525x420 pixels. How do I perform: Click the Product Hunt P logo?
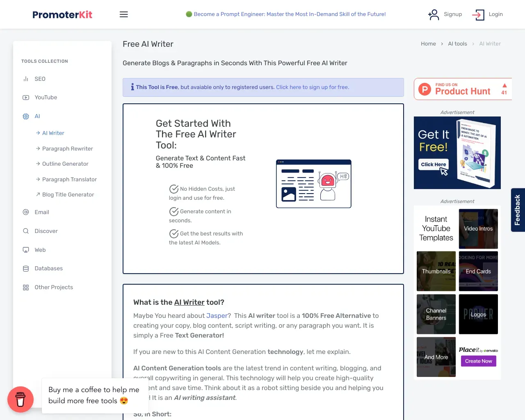[425, 89]
